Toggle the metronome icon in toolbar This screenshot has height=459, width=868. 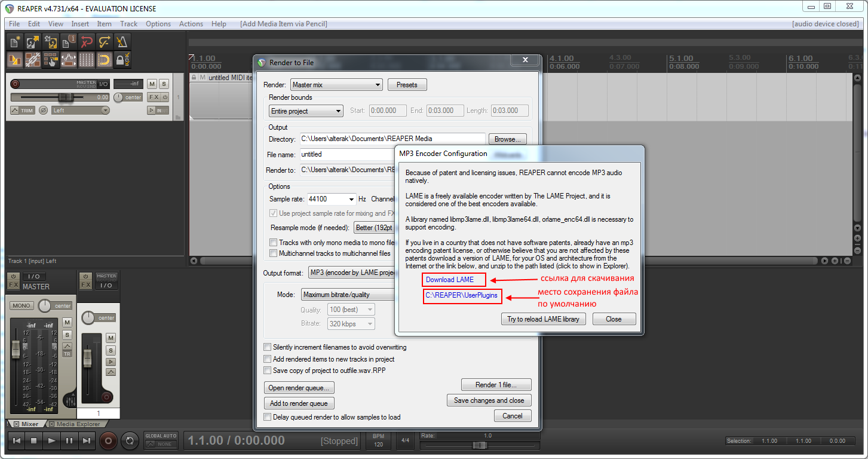122,41
